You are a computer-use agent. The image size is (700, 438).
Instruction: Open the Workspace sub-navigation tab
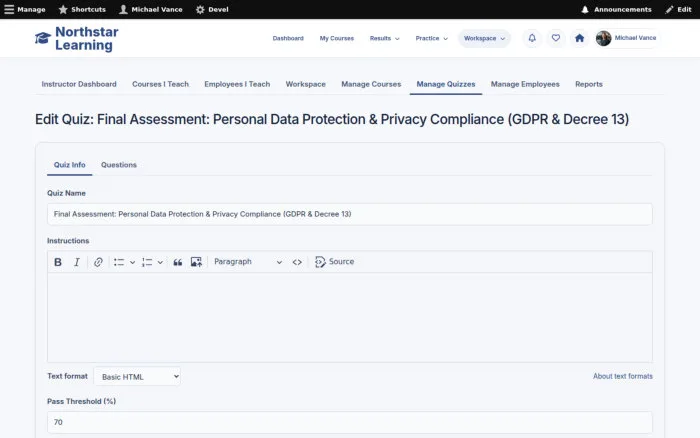(x=305, y=84)
